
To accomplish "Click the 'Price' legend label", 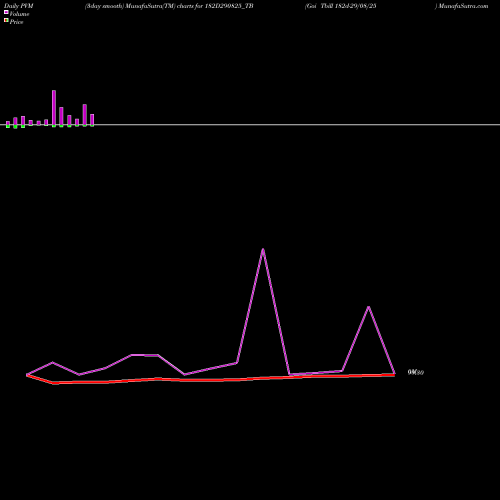I will point(16,22).
